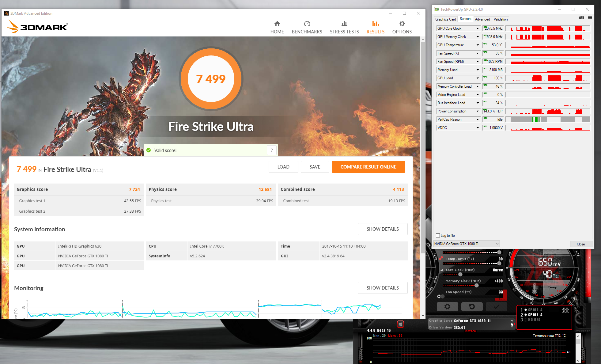Go to STRESS TESTS section
Image resolution: width=601 pixels, height=364 pixels.
pyautogui.click(x=344, y=27)
